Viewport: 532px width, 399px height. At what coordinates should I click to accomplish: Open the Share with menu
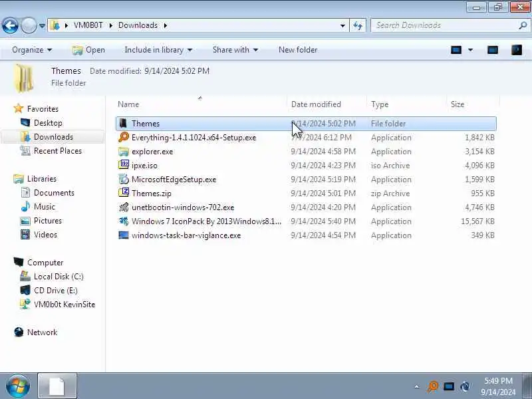(235, 50)
